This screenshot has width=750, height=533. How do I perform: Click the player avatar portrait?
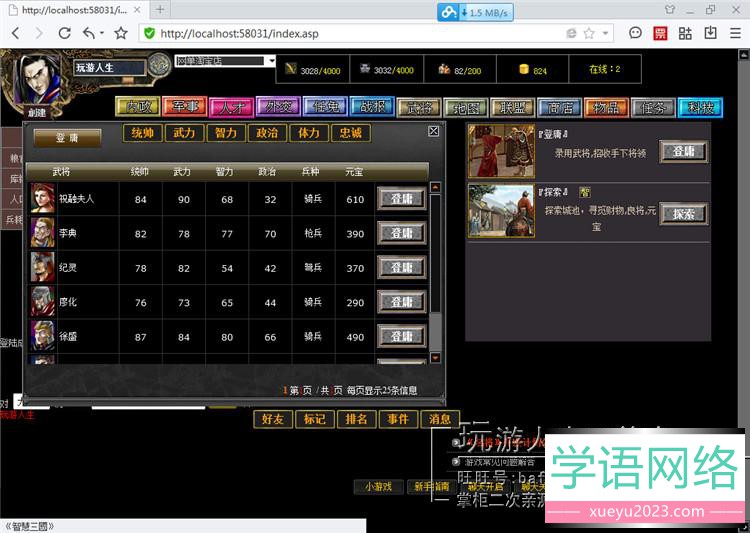(38, 78)
